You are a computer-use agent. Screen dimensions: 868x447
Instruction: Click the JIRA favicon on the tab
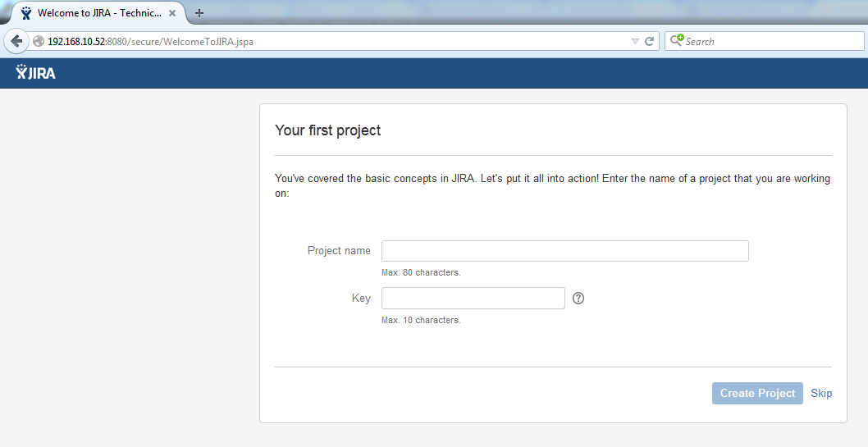pyautogui.click(x=26, y=13)
